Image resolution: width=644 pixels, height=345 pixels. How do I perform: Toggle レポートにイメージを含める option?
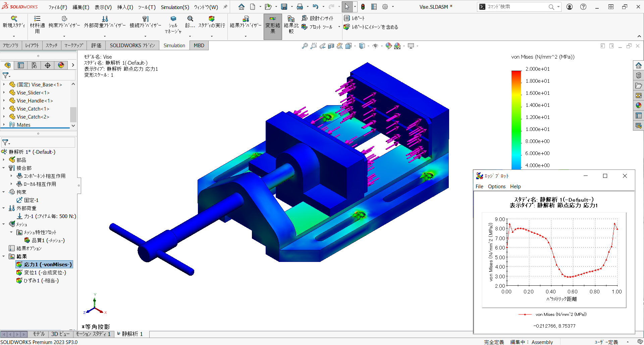click(x=371, y=27)
